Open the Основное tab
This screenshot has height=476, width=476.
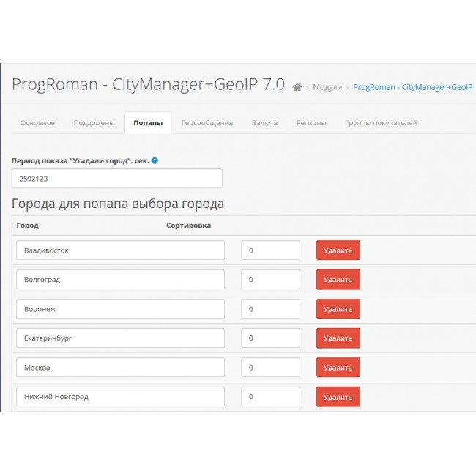[37, 123]
